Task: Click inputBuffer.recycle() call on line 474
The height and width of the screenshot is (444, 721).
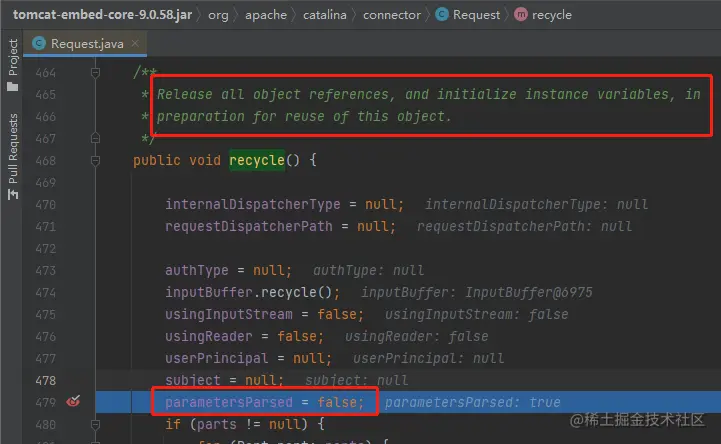Action: point(252,292)
